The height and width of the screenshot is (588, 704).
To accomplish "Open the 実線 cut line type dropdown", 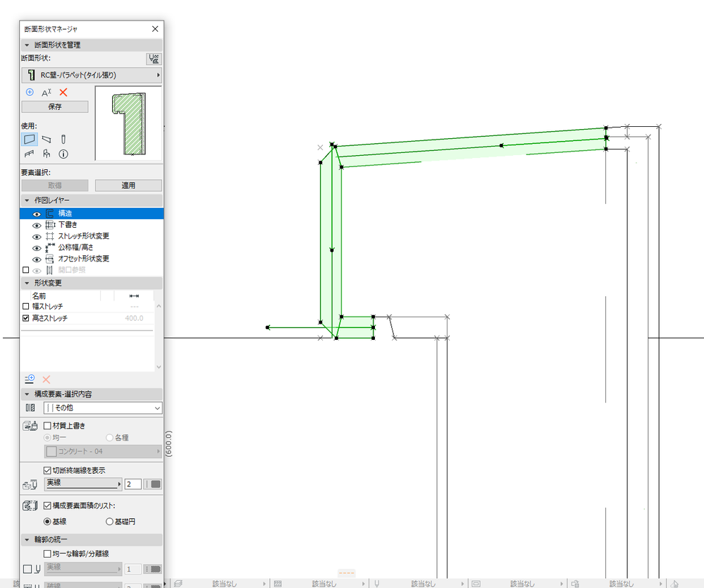I will click(x=83, y=484).
